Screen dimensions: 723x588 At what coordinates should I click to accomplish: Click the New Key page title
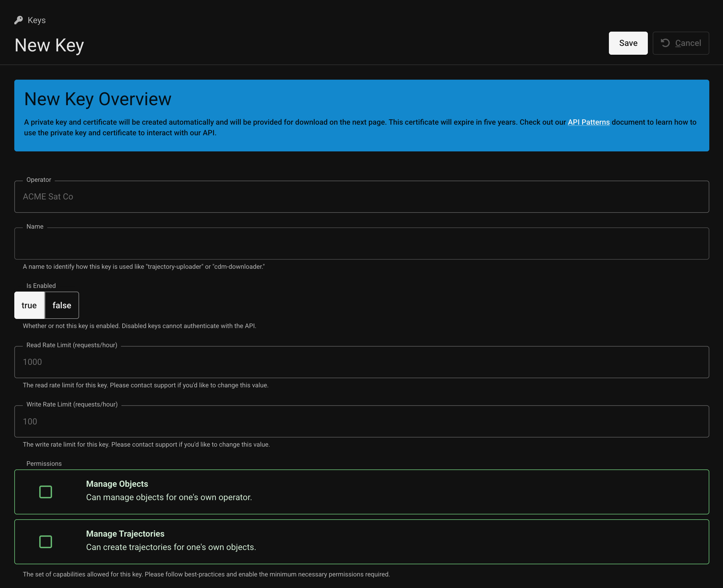tap(49, 45)
